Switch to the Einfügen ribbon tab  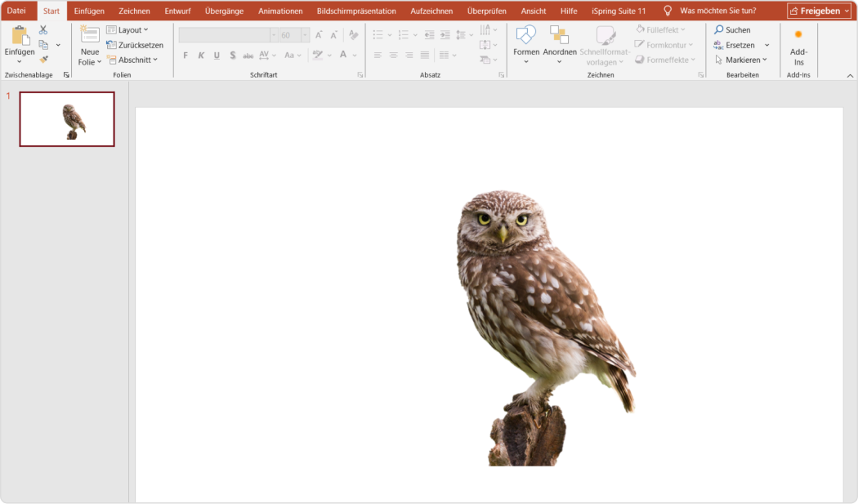coord(88,11)
